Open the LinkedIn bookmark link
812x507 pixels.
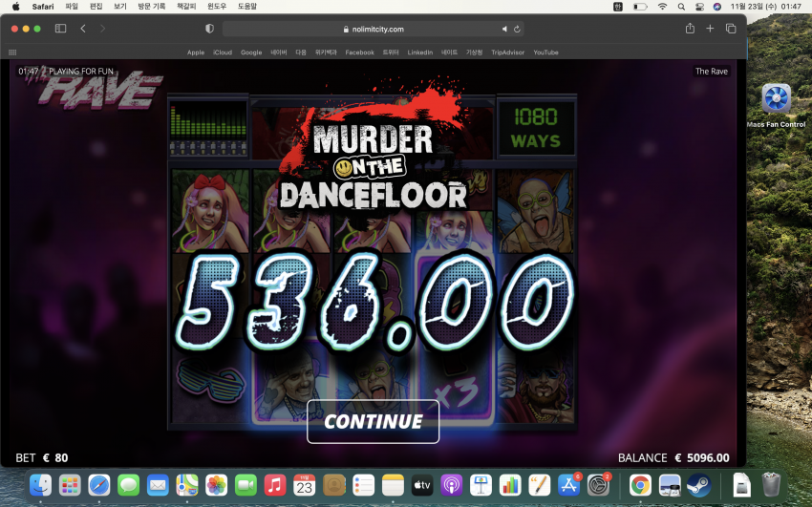coord(420,53)
